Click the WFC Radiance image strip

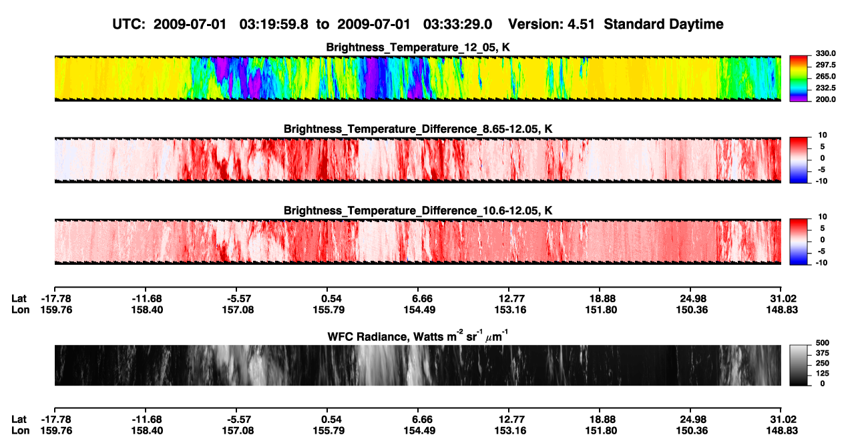click(417, 365)
